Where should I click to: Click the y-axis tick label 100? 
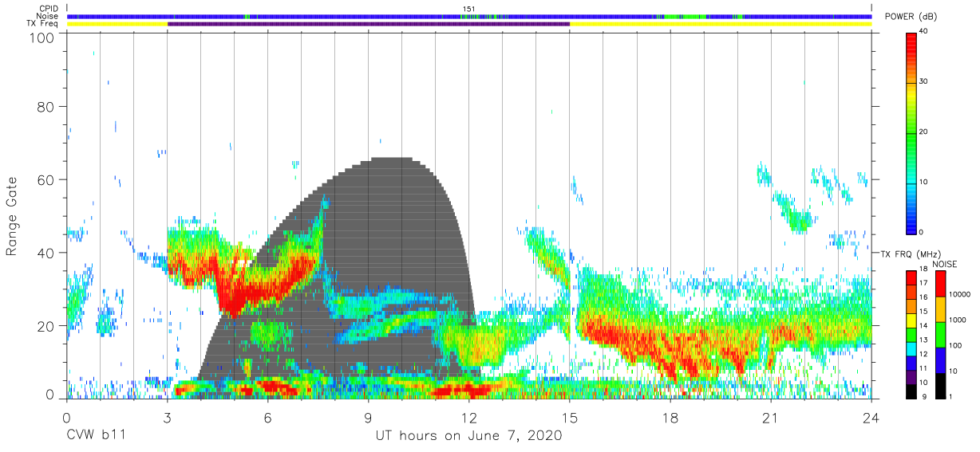41,37
